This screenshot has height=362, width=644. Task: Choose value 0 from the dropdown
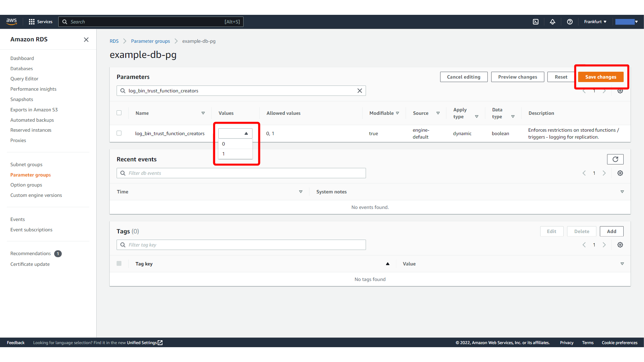point(235,144)
